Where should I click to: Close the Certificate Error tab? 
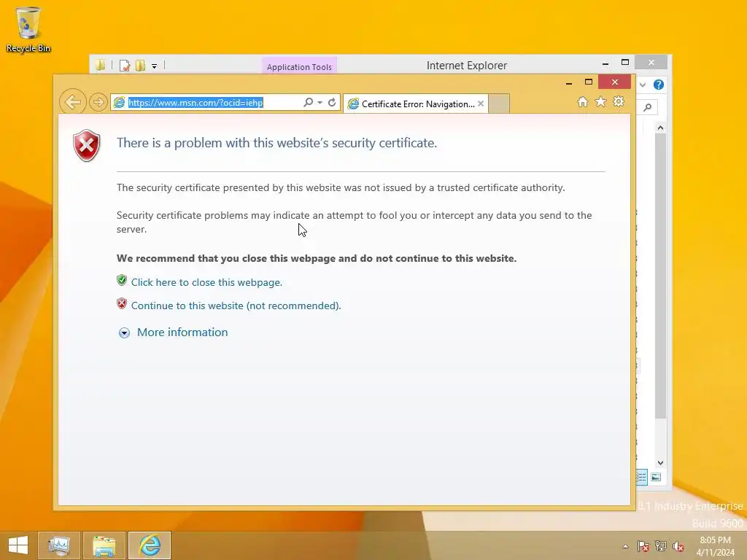tap(481, 104)
